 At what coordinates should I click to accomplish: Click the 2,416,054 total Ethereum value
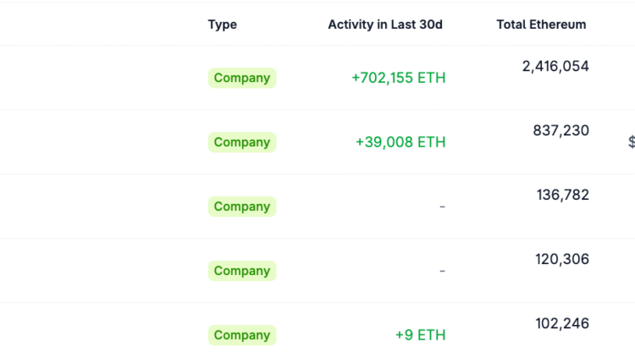click(x=555, y=66)
